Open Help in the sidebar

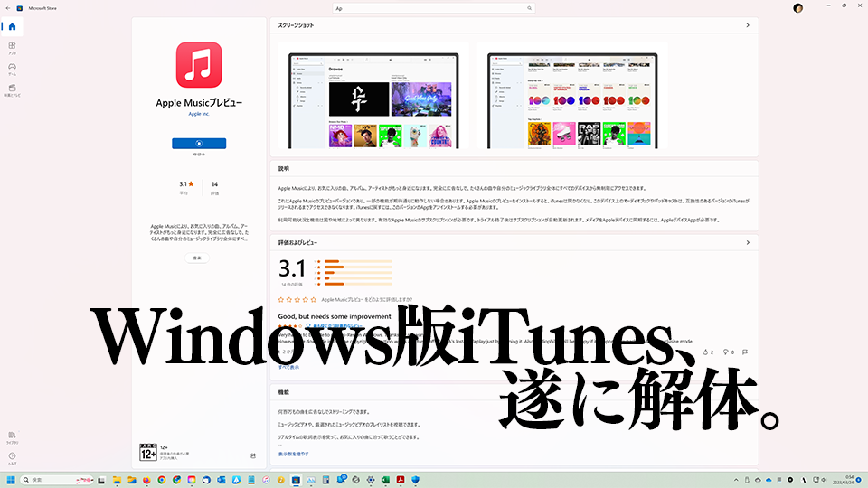pos(12,459)
